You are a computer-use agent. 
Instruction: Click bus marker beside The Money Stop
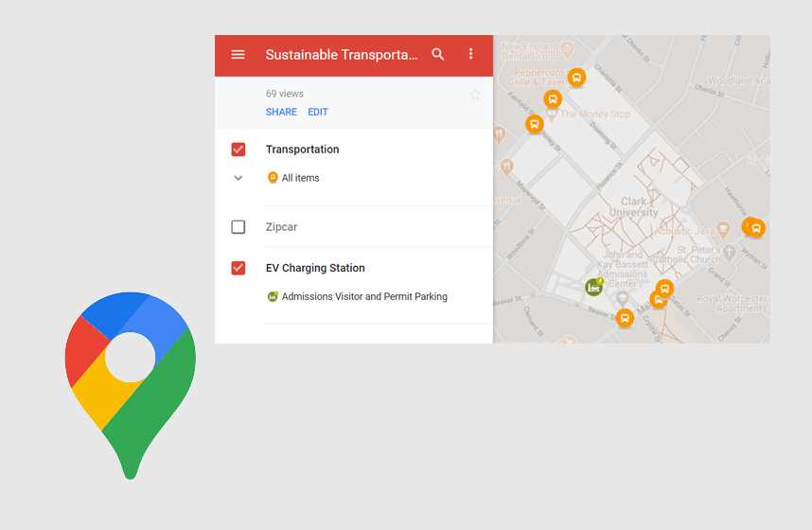(x=553, y=98)
